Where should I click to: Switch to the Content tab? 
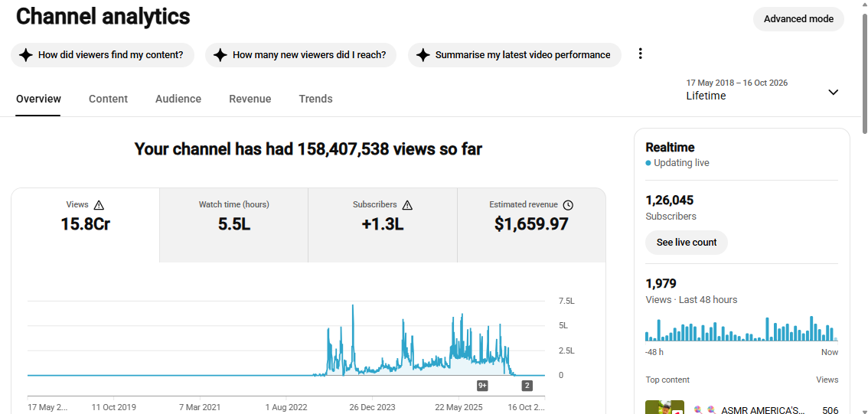[x=108, y=99]
